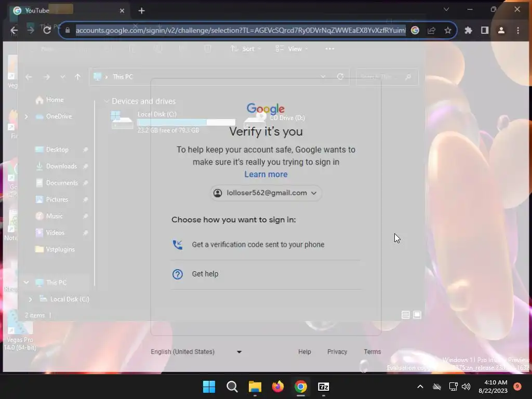
Task: Bookmark this page with the star icon
Action: (448, 31)
